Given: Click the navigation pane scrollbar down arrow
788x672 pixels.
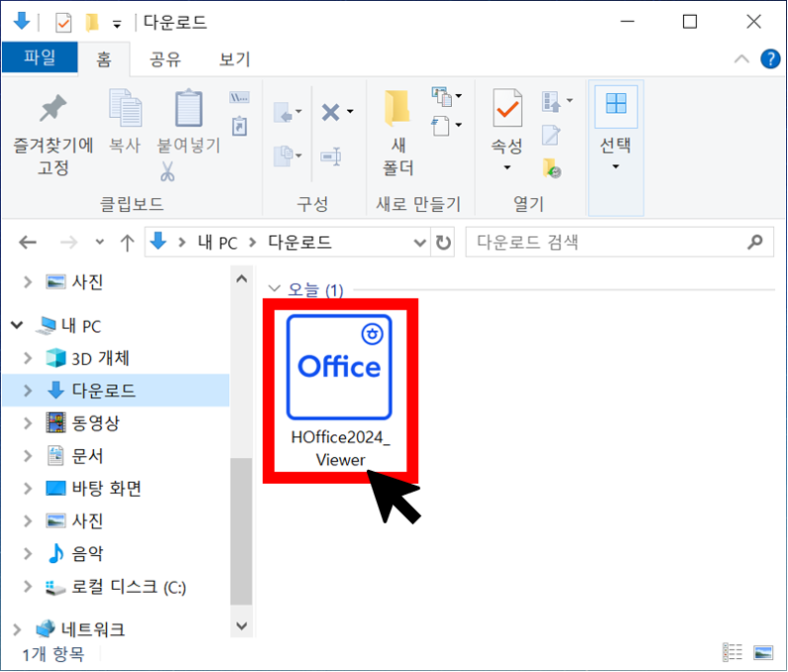Looking at the screenshot, I should click(x=242, y=625).
